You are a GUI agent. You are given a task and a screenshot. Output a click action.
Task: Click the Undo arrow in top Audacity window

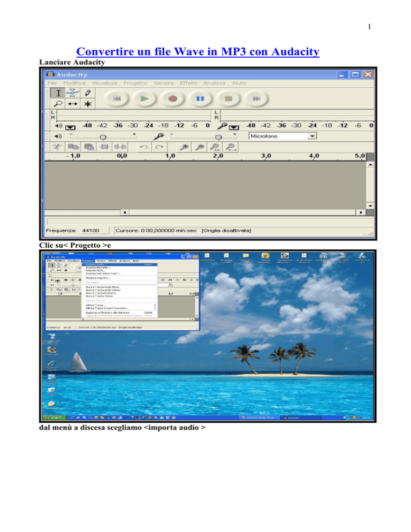coord(144,147)
